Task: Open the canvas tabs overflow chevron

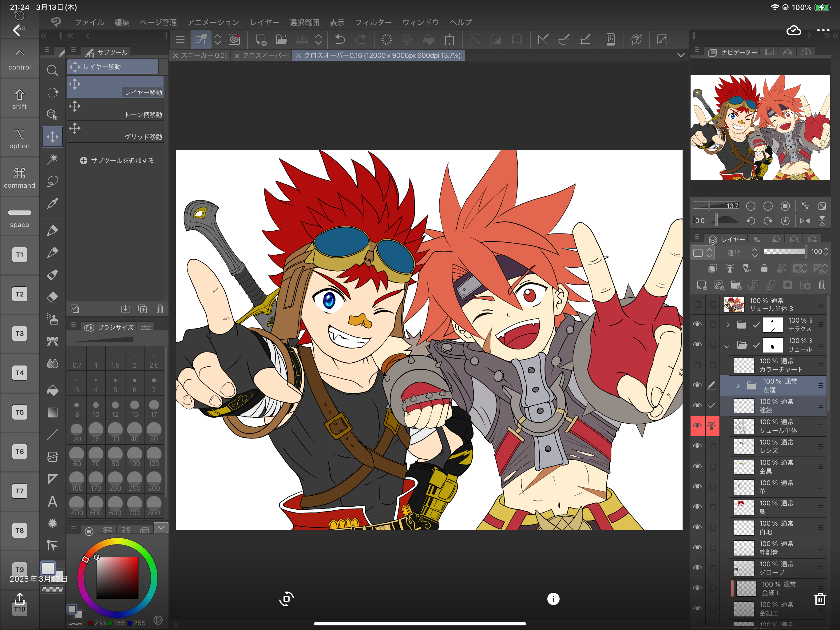Action: point(681,55)
